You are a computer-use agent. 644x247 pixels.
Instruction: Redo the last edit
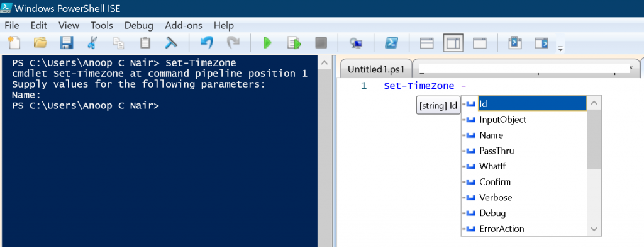tap(233, 42)
